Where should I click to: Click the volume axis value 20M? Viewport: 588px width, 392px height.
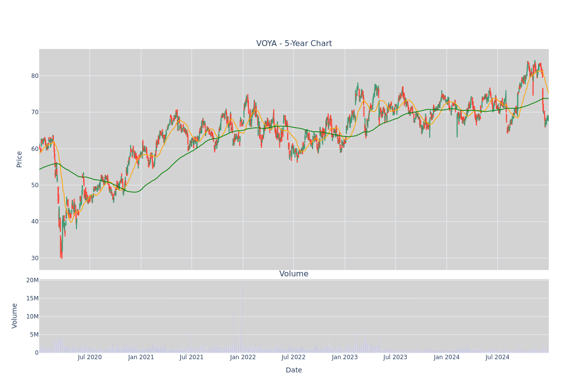pos(32,280)
